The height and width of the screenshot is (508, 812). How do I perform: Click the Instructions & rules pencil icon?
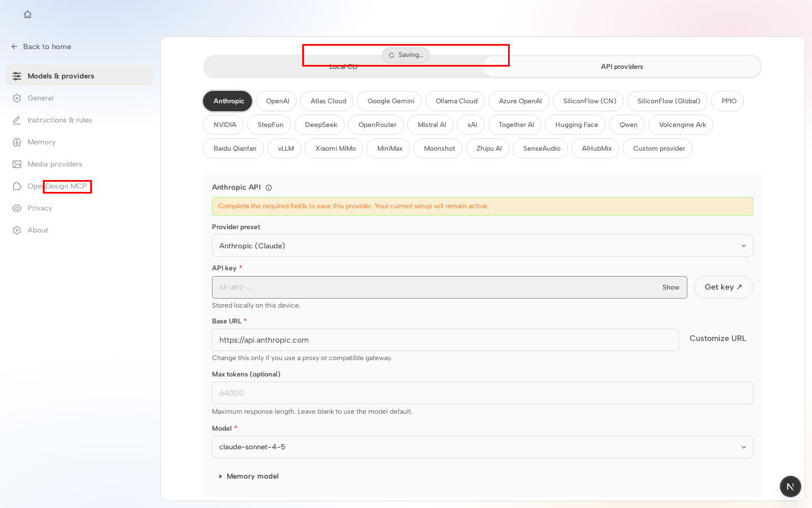click(17, 120)
